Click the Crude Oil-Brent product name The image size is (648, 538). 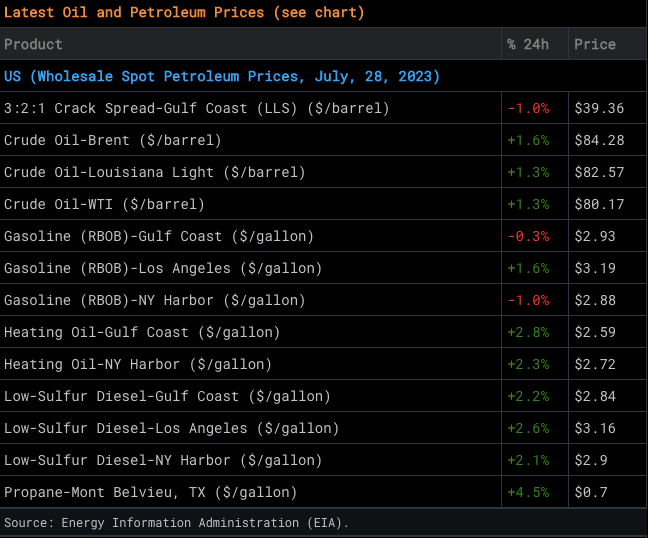pos(113,140)
